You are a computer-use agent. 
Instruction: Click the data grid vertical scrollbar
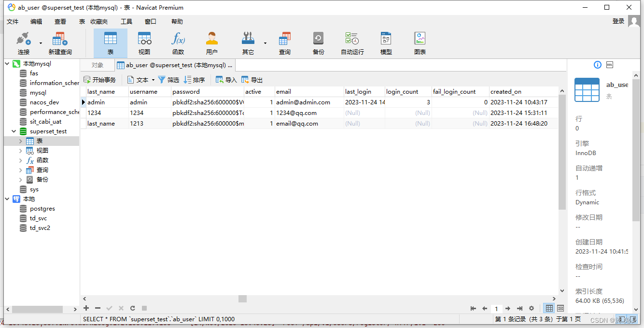562,152
